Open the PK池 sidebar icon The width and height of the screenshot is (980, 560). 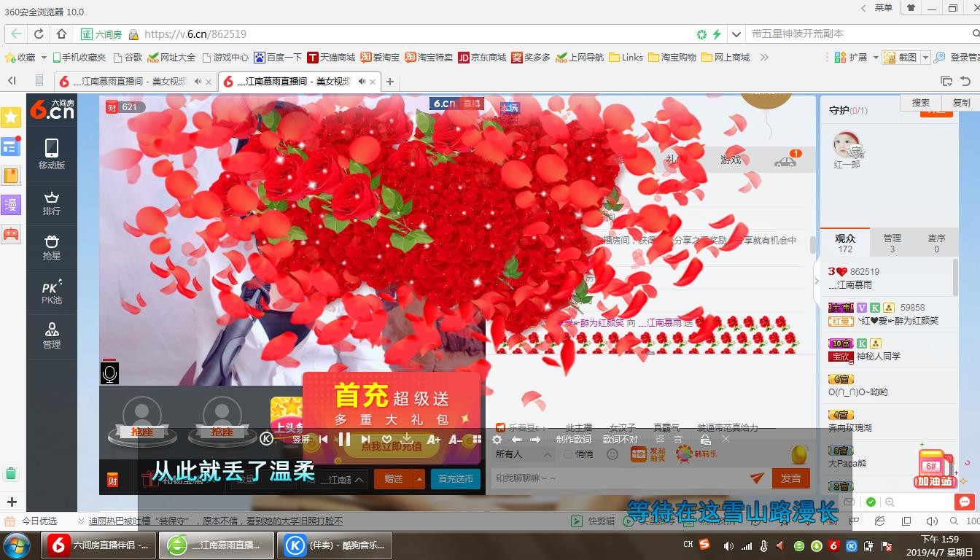click(x=51, y=292)
